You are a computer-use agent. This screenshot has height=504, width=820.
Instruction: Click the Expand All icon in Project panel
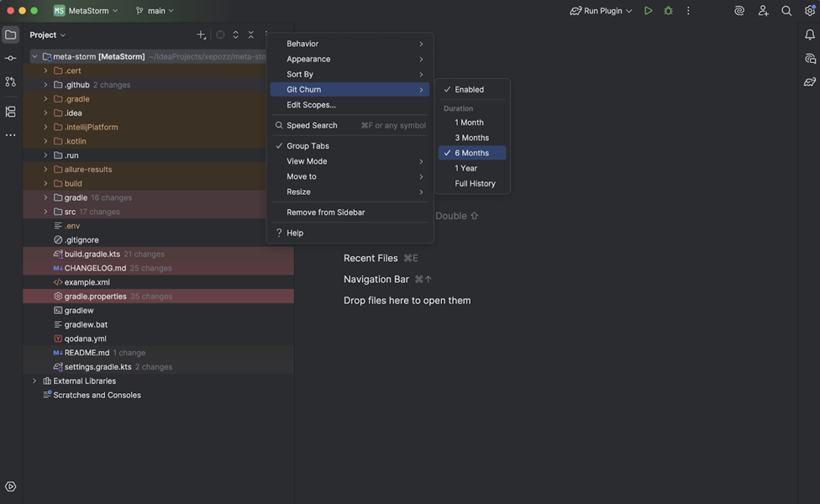coord(235,35)
